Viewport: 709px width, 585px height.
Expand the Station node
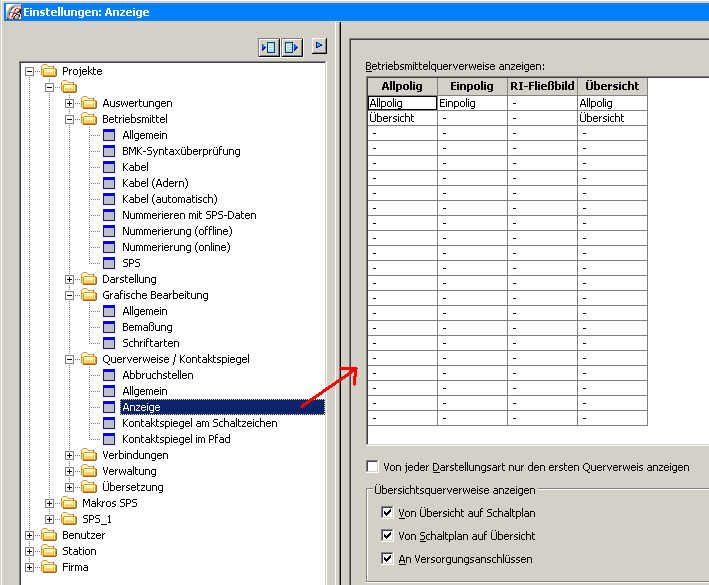(x=29, y=551)
